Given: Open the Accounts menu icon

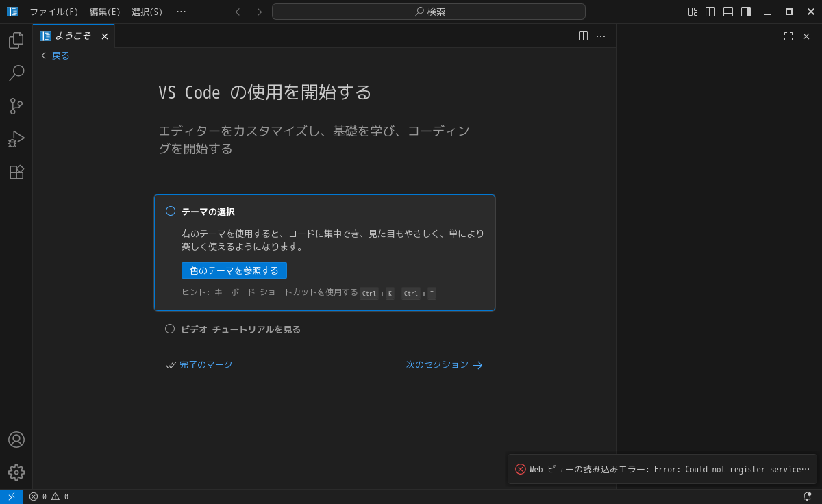Looking at the screenshot, I should pyautogui.click(x=16, y=440).
